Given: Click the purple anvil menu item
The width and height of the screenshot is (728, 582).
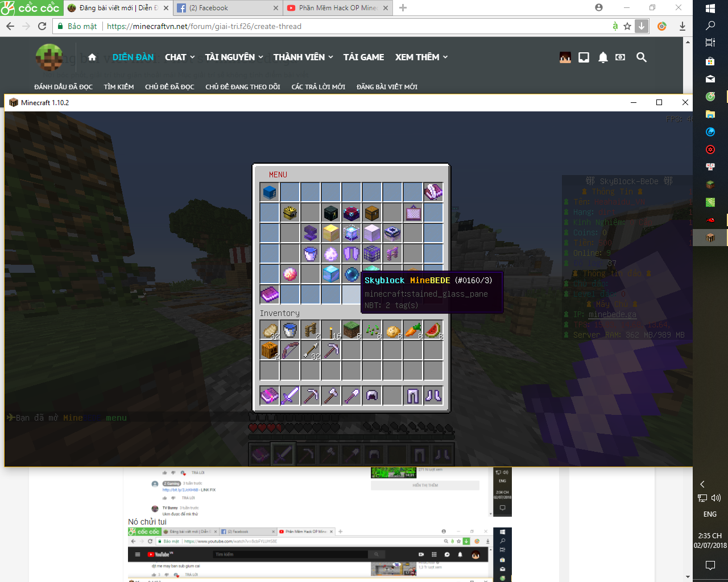Looking at the screenshot, I should (x=311, y=233).
